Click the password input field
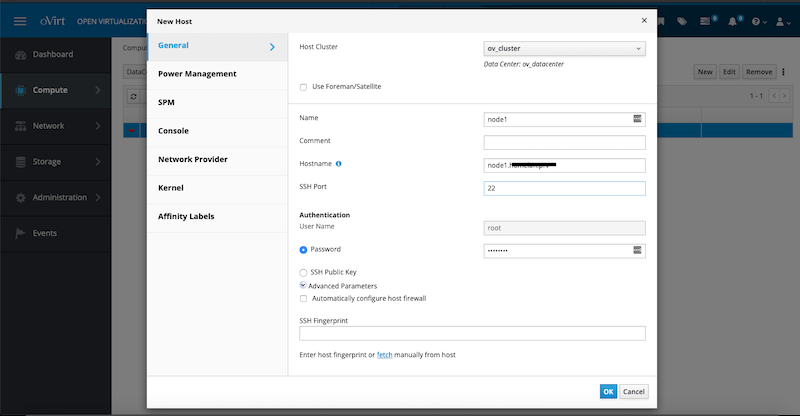The image size is (800, 416). (x=564, y=251)
